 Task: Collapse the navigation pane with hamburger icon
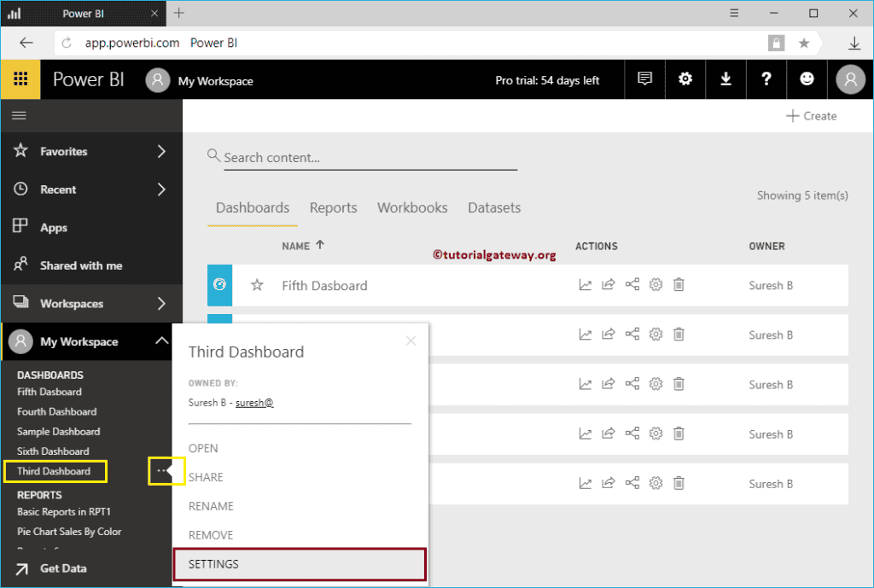(x=19, y=115)
